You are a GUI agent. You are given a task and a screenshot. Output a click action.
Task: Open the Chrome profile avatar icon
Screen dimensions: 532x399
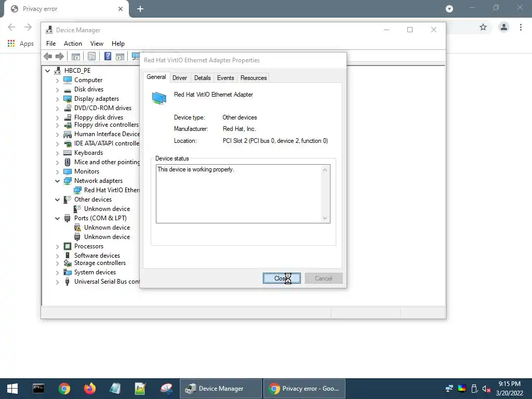tap(504, 27)
